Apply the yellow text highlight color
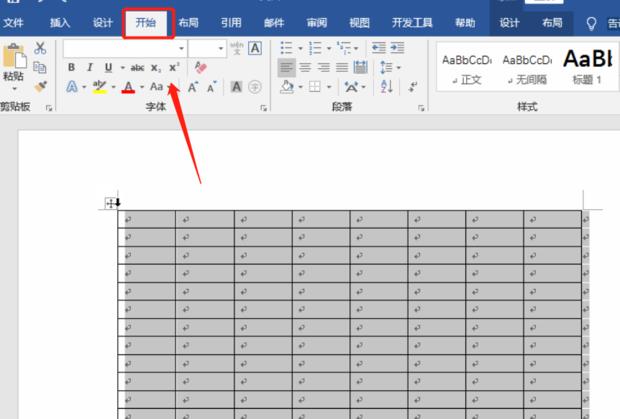Screen dimensions: 620x419 [x=99, y=87]
